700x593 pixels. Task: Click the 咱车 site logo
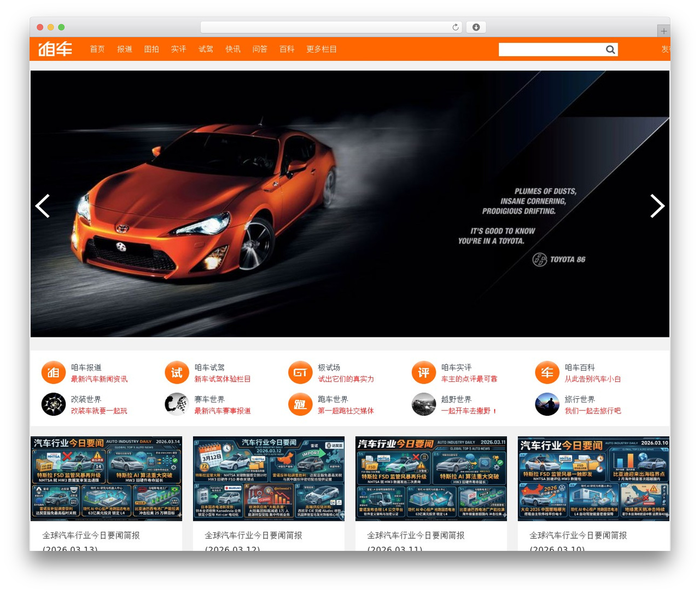click(55, 49)
